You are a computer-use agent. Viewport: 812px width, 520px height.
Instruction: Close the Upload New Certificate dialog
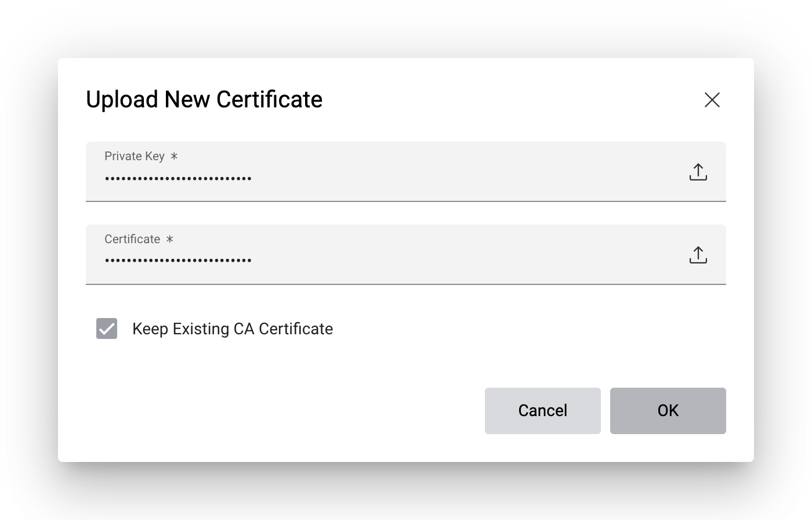(712, 100)
